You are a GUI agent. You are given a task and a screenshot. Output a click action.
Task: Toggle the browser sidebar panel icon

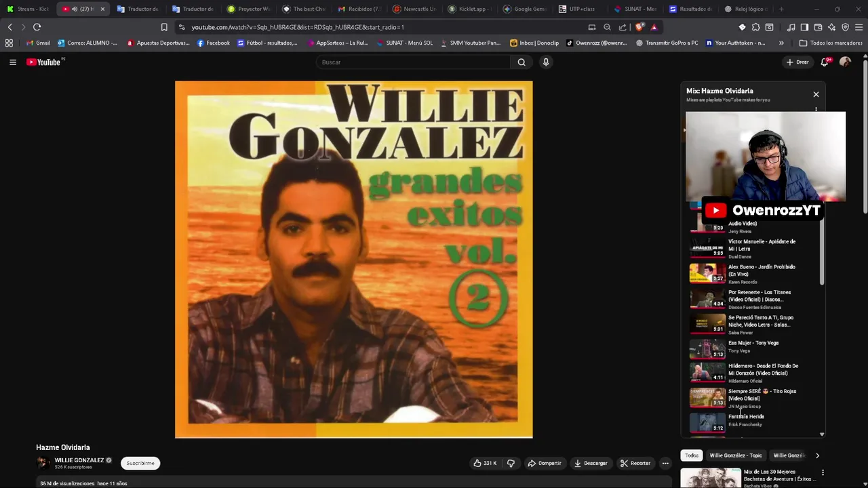pyautogui.click(x=804, y=27)
